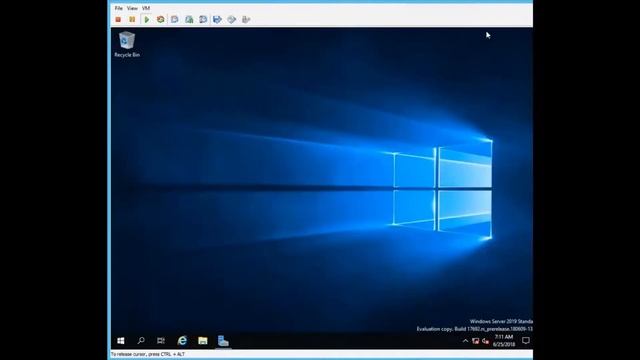Viewport: 640px width, 360px height.
Task: Click the red stop VM toolbar icon
Action: (118, 19)
